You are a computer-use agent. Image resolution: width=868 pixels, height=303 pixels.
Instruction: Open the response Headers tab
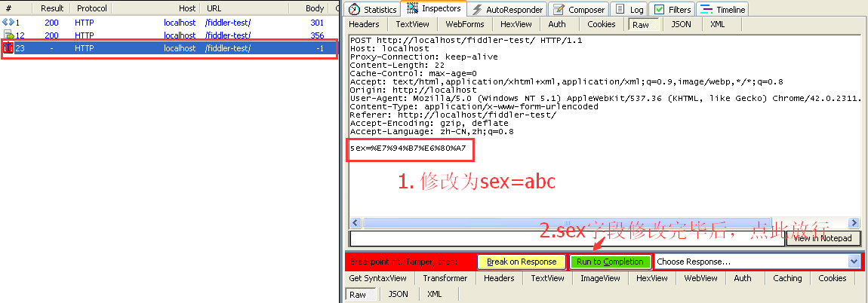pyautogui.click(x=499, y=278)
